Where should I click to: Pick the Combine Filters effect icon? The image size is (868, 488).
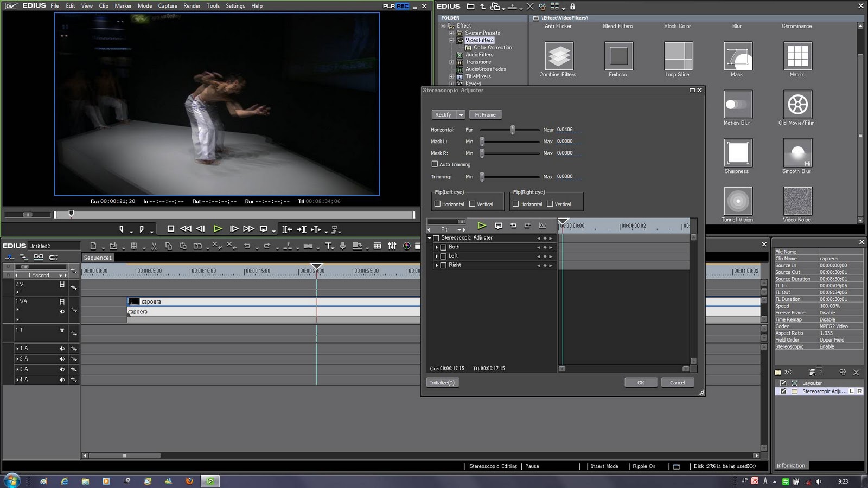tap(558, 56)
